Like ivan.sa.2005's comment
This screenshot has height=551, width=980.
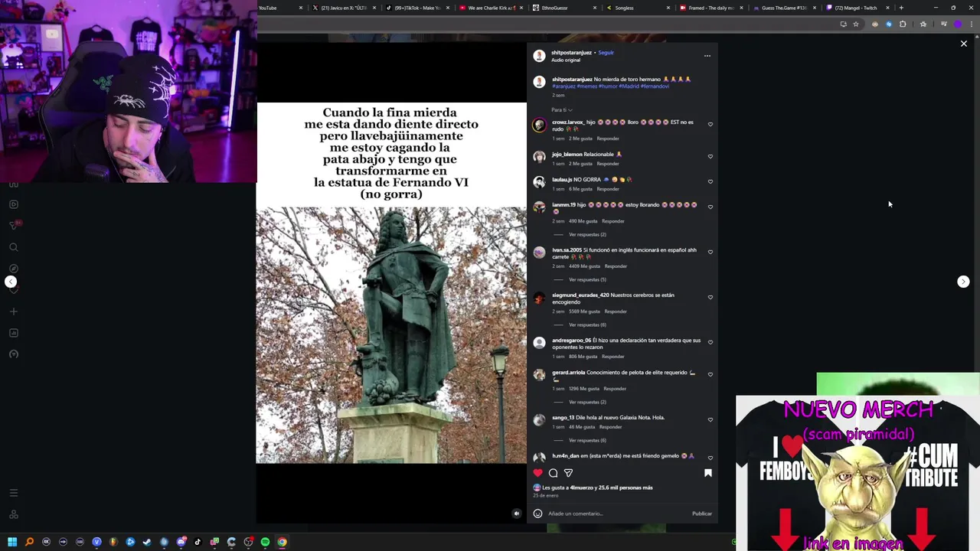(x=710, y=252)
